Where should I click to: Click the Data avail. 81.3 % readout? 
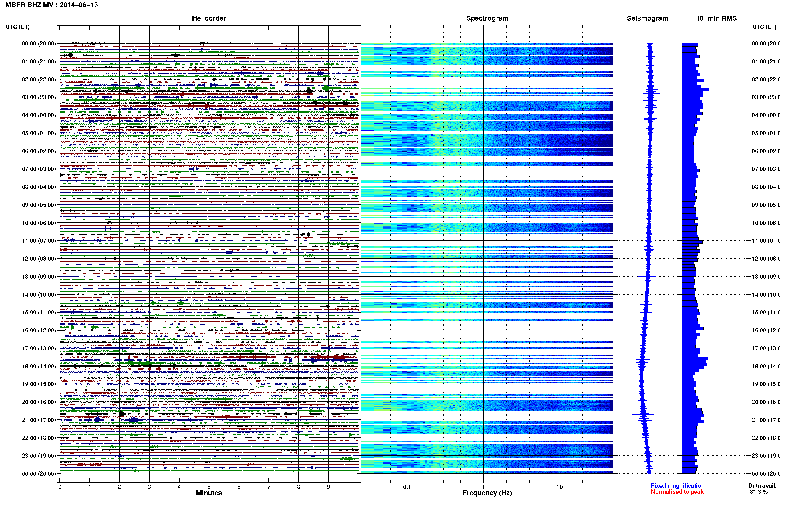click(x=762, y=489)
